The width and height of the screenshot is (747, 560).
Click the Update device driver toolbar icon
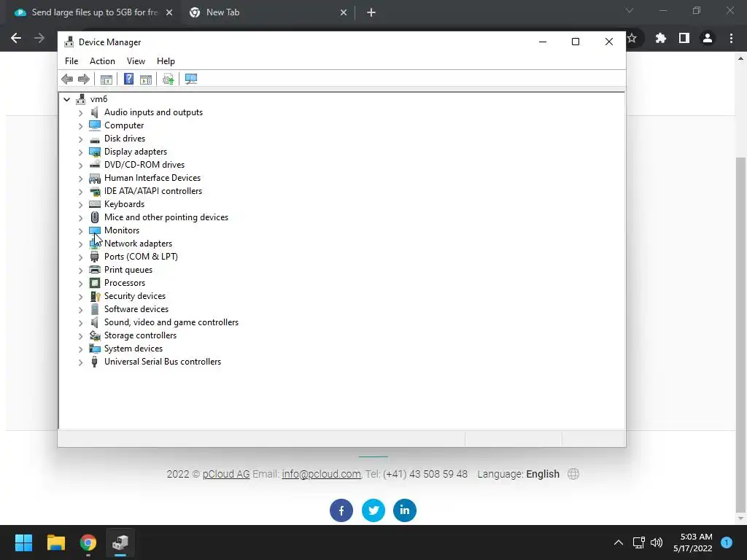pyautogui.click(x=169, y=79)
